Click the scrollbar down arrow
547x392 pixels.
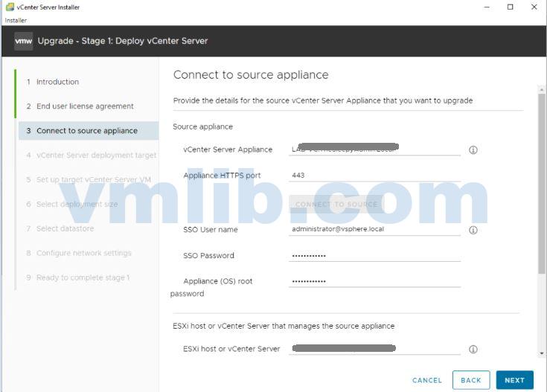click(x=542, y=353)
